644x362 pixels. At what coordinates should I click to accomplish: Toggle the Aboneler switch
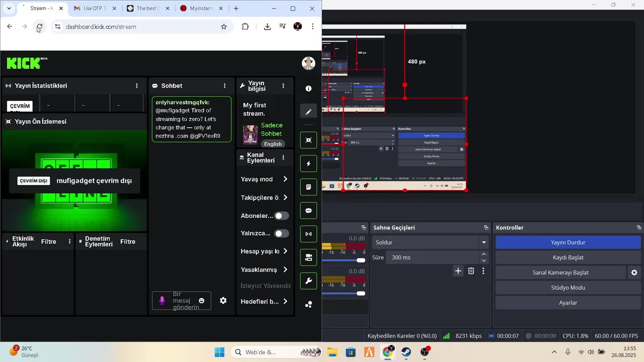pyautogui.click(x=282, y=216)
